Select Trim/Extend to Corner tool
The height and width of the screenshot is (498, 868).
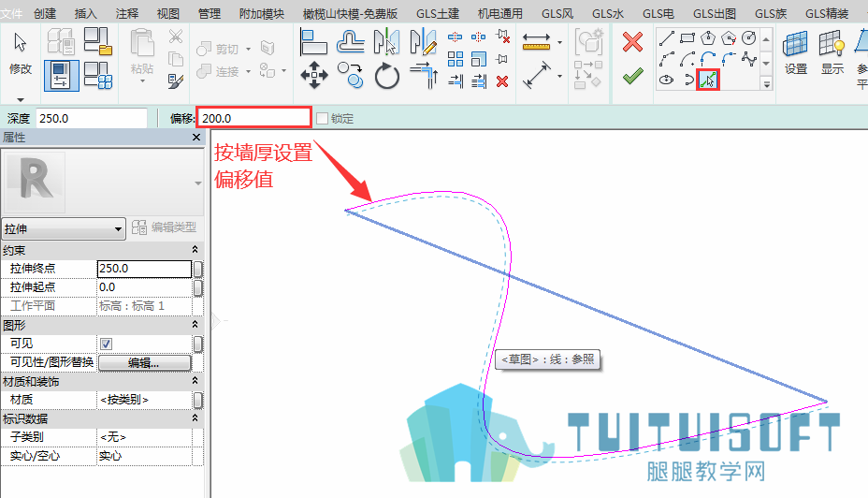[424, 75]
